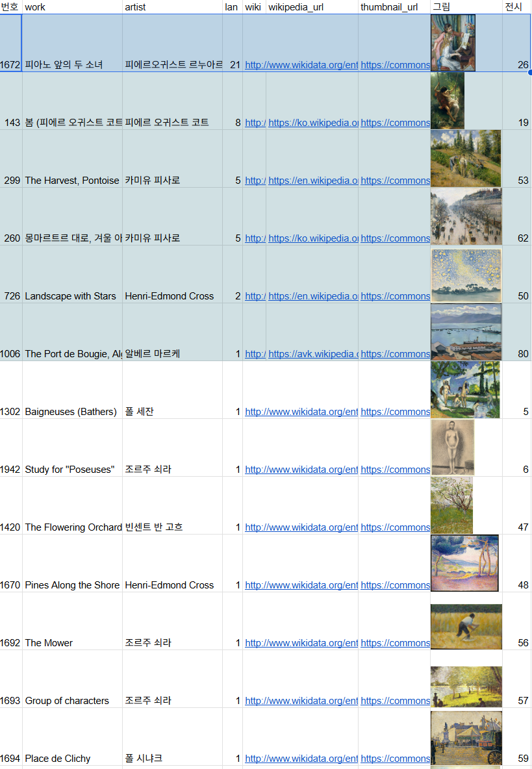Screen dimensions: 532x769
Task: Select number cell 1942
Action: pyautogui.click(x=11, y=448)
